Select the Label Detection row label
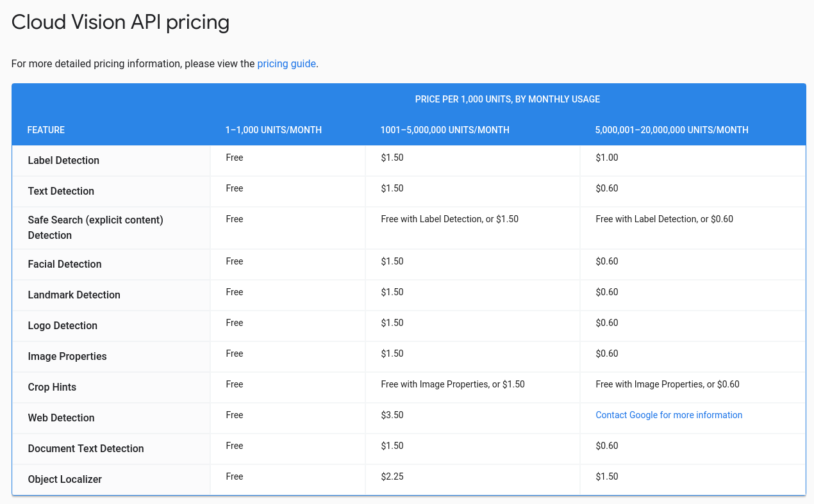Viewport: 814px width, 504px height. [63, 160]
